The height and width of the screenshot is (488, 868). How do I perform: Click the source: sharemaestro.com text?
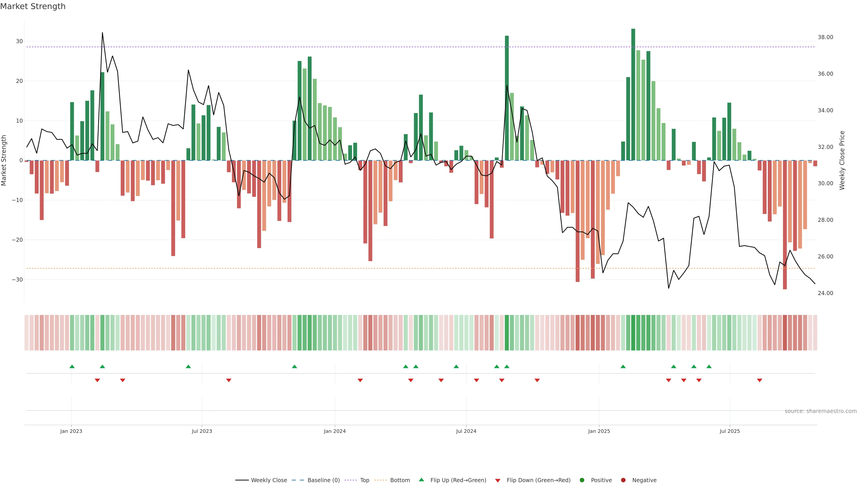tap(821, 411)
